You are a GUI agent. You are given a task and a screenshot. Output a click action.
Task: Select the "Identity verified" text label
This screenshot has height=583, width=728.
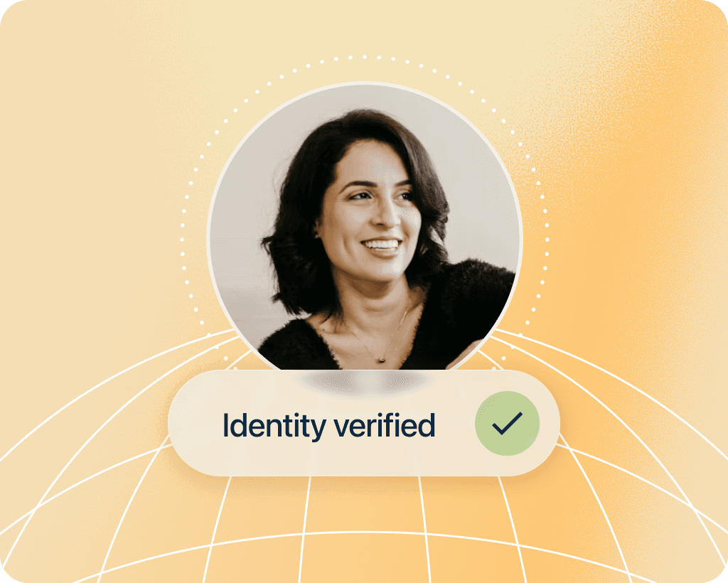(x=328, y=425)
